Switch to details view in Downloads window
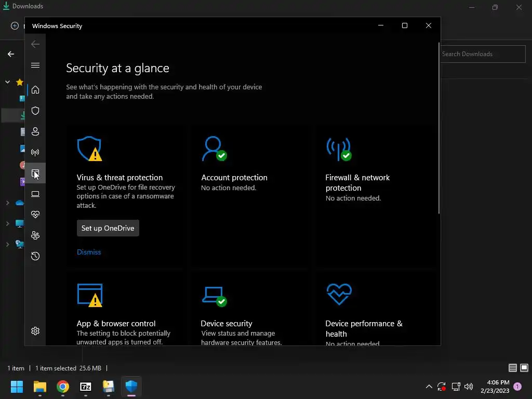 pos(513,368)
